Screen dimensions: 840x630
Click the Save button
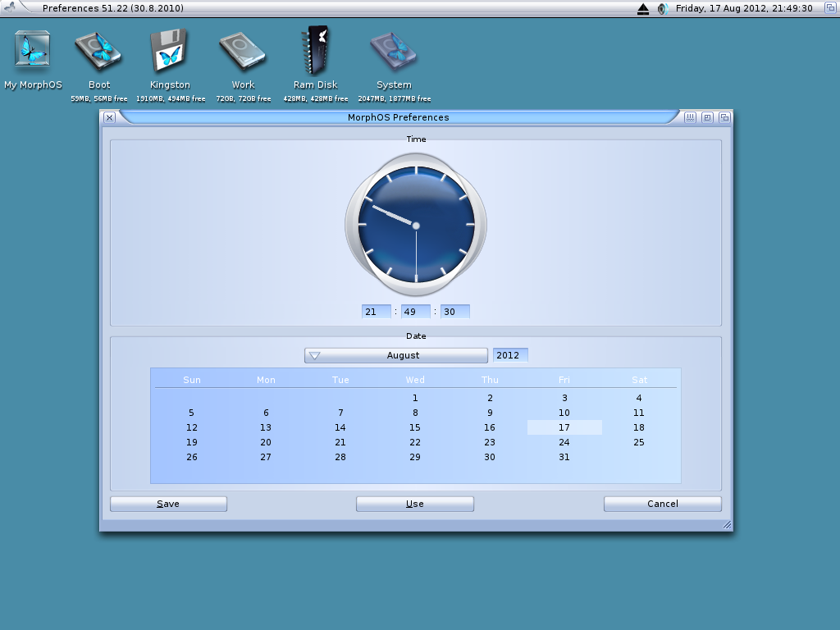click(168, 504)
